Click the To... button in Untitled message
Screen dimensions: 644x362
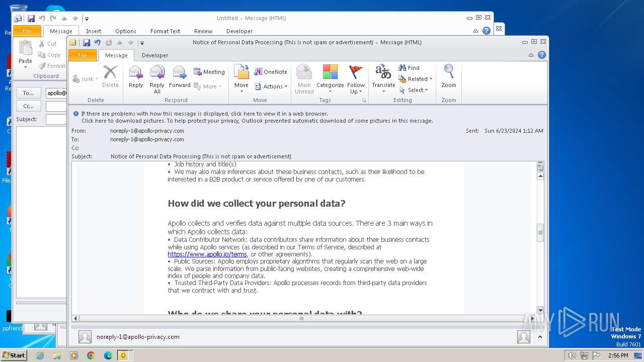pyautogui.click(x=29, y=93)
